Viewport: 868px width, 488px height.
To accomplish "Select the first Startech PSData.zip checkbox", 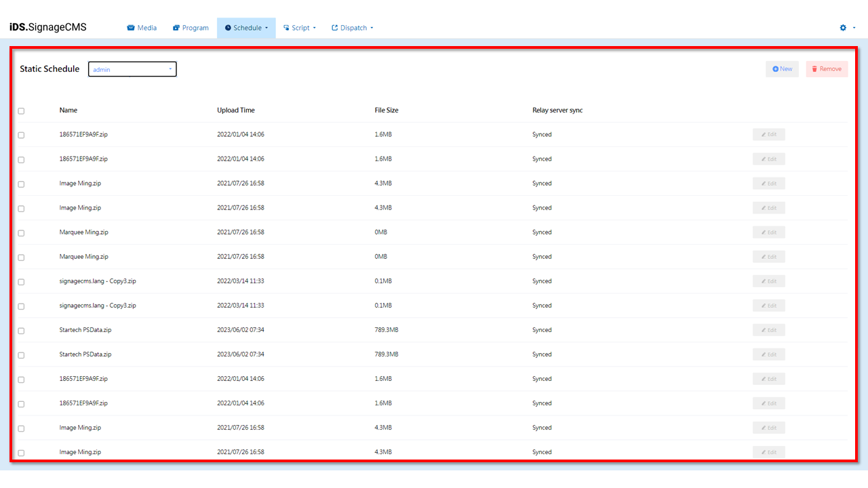I will pos(21,331).
